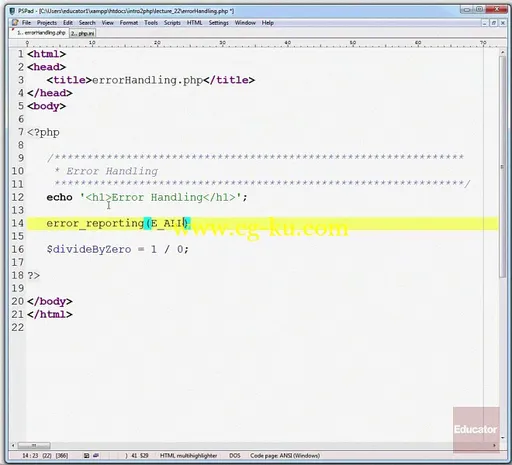This screenshot has height=465, width=512.
Task: Click the errorHandling.php title text on line 3
Action: point(147,80)
